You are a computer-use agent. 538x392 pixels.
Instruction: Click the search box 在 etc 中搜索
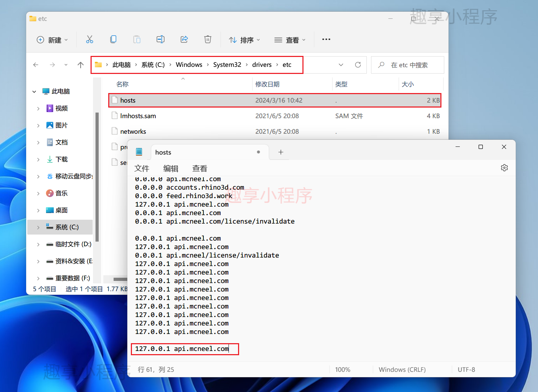pos(407,65)
